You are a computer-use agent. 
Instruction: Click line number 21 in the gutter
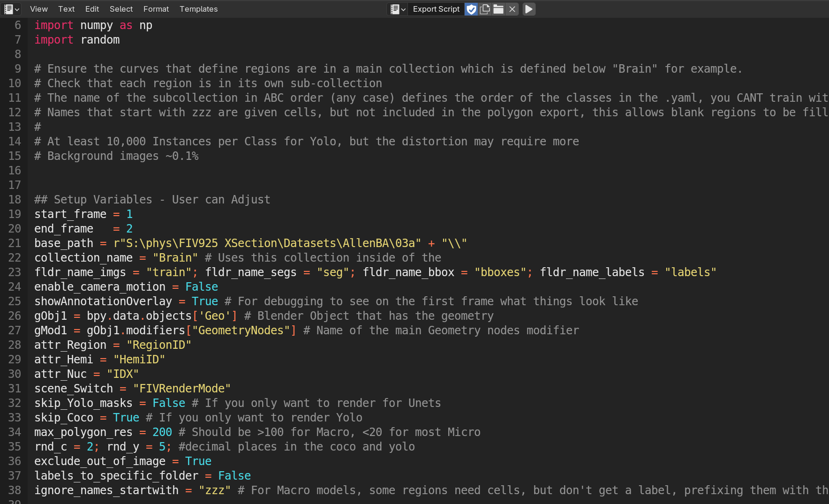click(x=15, y=243)
